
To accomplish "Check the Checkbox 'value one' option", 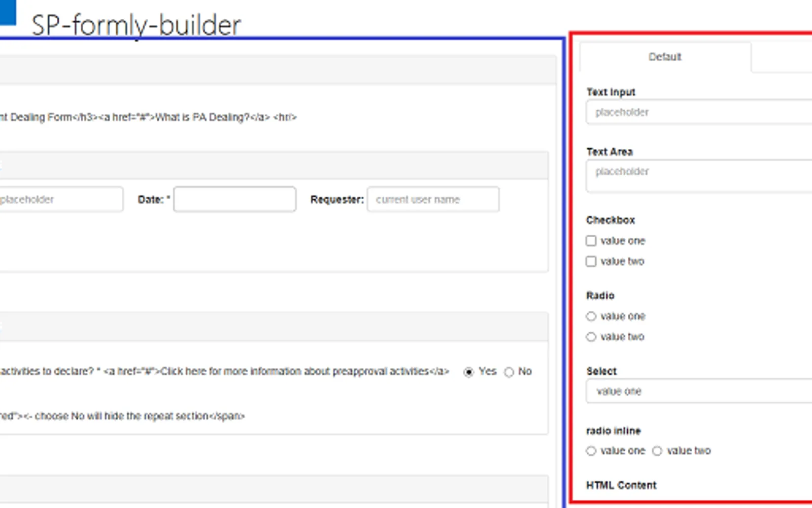I will (x=591, y=241).
